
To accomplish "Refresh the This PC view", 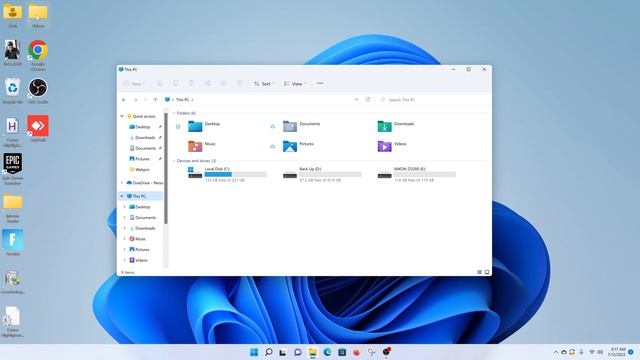I will [368, 100].
